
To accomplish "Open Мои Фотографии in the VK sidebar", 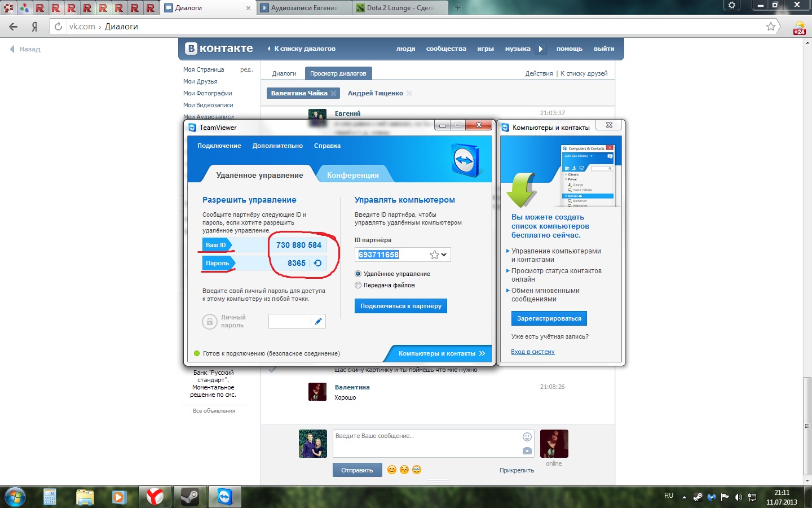I will 208,93.
